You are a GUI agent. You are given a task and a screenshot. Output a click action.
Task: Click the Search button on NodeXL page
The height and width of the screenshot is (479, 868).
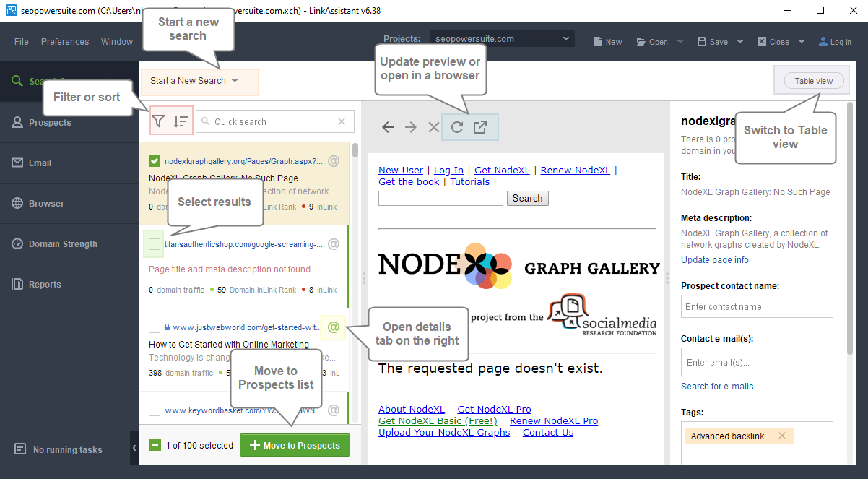pos(528,198)
